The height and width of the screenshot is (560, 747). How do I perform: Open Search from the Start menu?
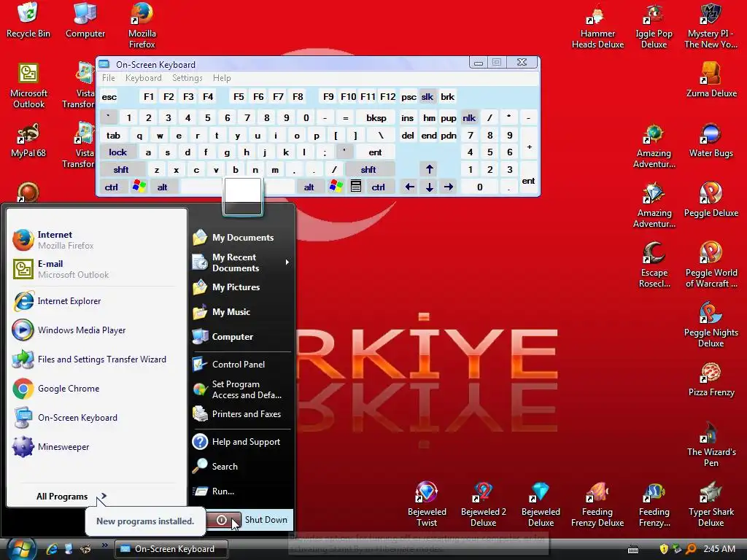coord(241,467)
